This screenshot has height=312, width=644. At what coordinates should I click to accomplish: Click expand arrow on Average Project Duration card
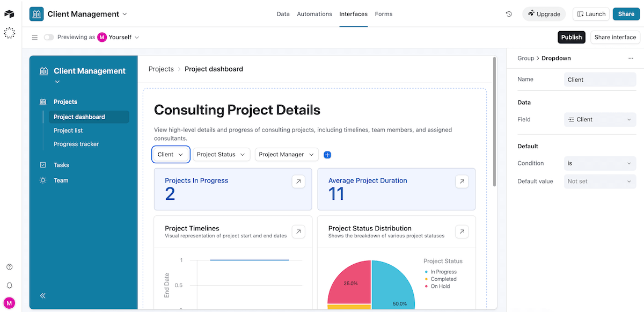[462, 182]
